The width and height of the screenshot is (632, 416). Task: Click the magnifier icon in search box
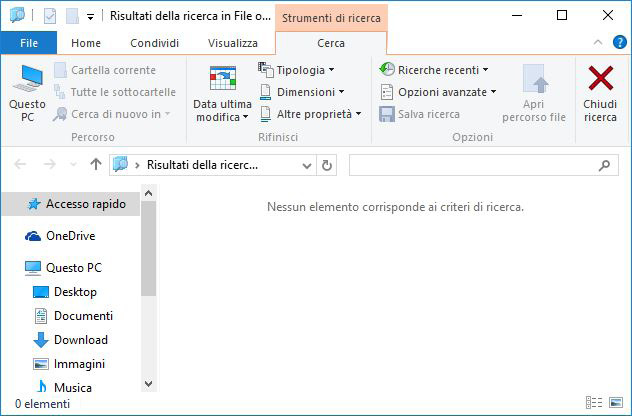pyautogui.click(x=604, y=165)
